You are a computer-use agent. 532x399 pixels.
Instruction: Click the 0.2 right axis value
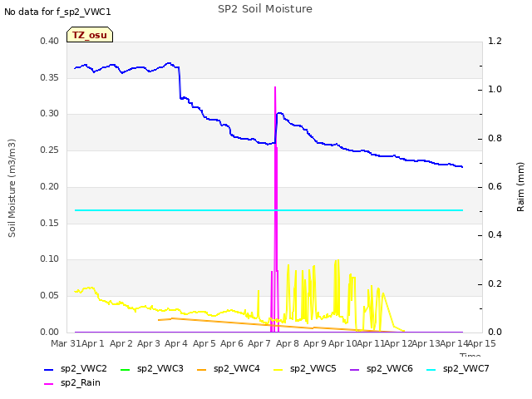(495, 283)
